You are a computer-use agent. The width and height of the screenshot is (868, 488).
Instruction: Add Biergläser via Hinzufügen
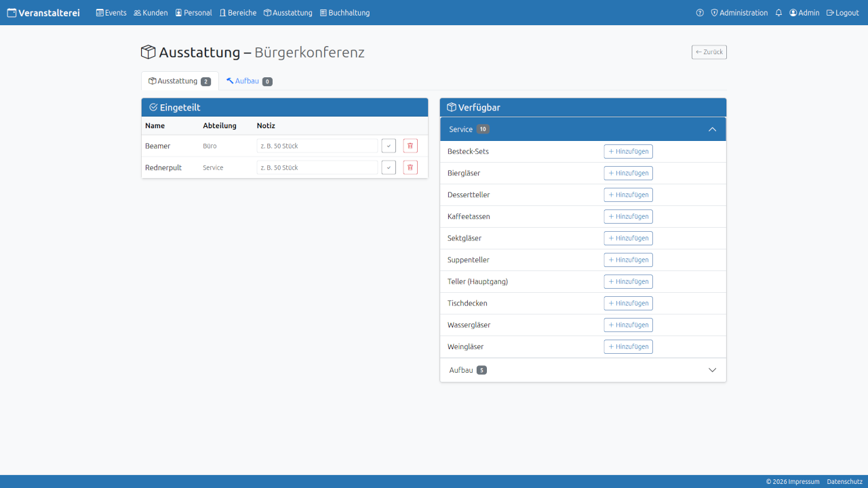(x=629, y=174)
